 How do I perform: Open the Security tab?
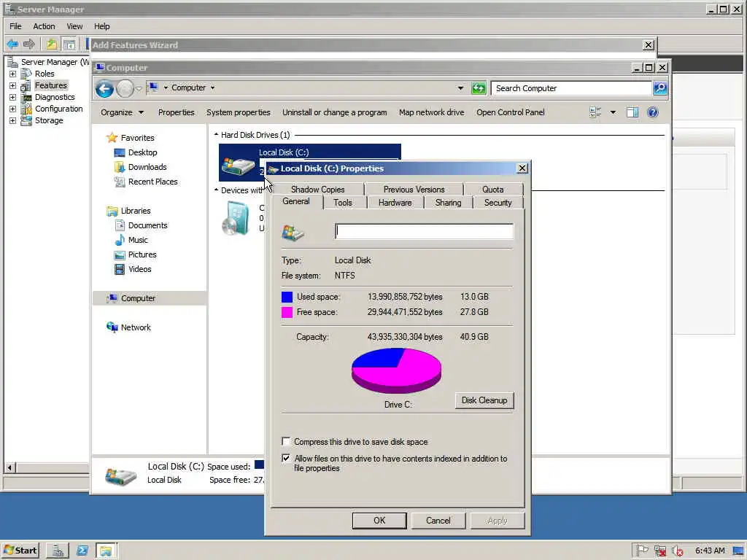click(x=498, y=203)
